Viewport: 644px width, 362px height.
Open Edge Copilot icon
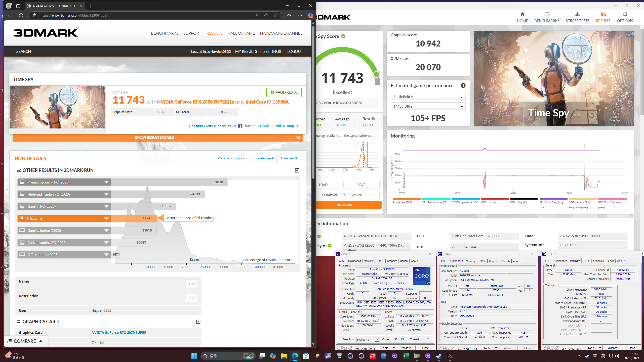310,15
